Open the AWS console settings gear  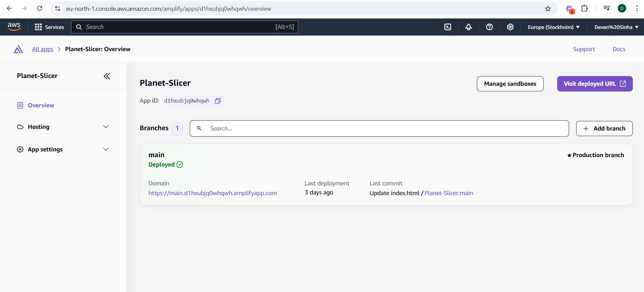point(510,27)
